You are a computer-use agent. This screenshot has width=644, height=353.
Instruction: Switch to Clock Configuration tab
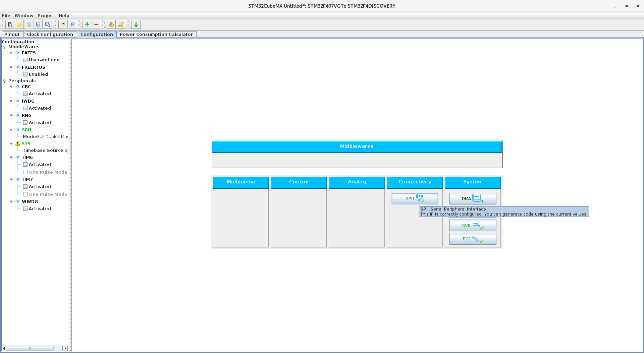point(50,35)
